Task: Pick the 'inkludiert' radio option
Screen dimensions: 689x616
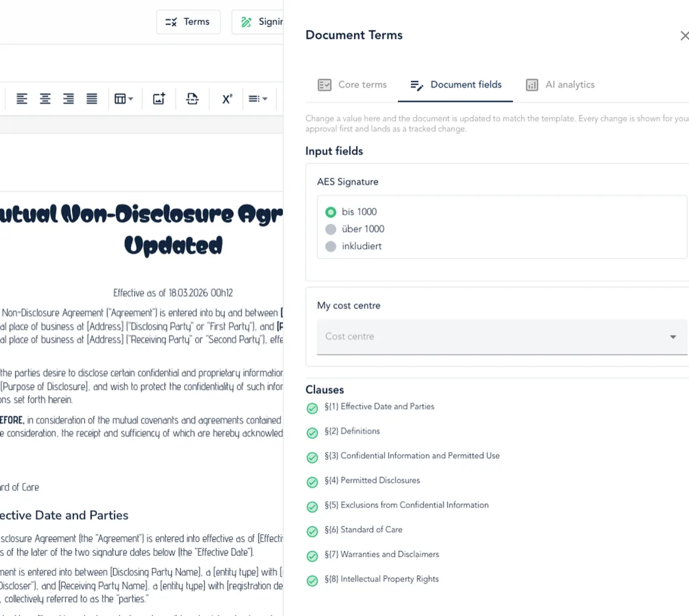Action: 331,246
